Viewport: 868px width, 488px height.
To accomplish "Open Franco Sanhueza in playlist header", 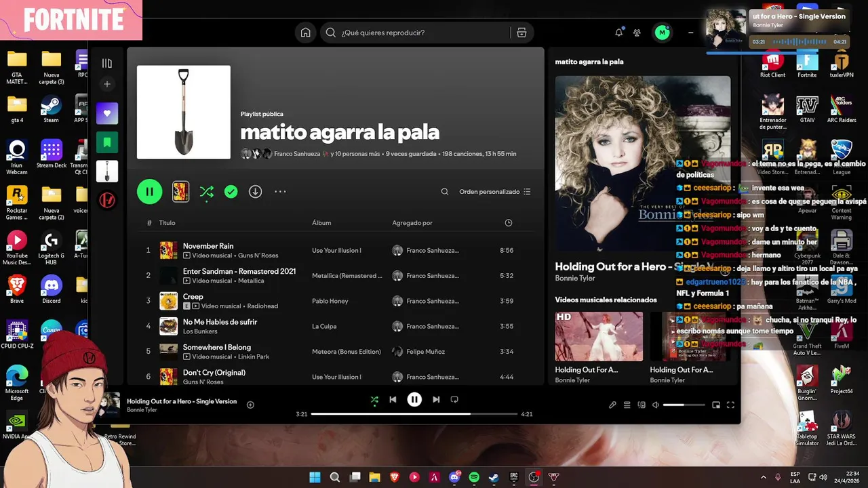I will coord(297,154).
